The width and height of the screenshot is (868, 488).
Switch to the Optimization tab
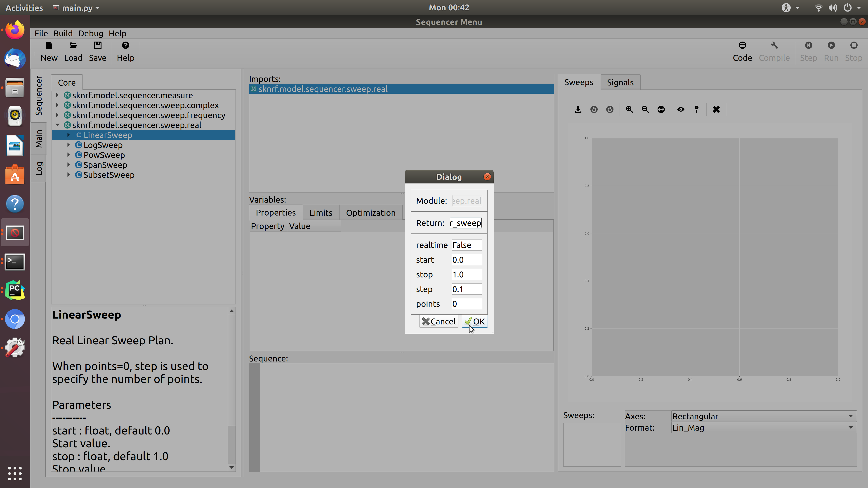[x=371, y=213]
